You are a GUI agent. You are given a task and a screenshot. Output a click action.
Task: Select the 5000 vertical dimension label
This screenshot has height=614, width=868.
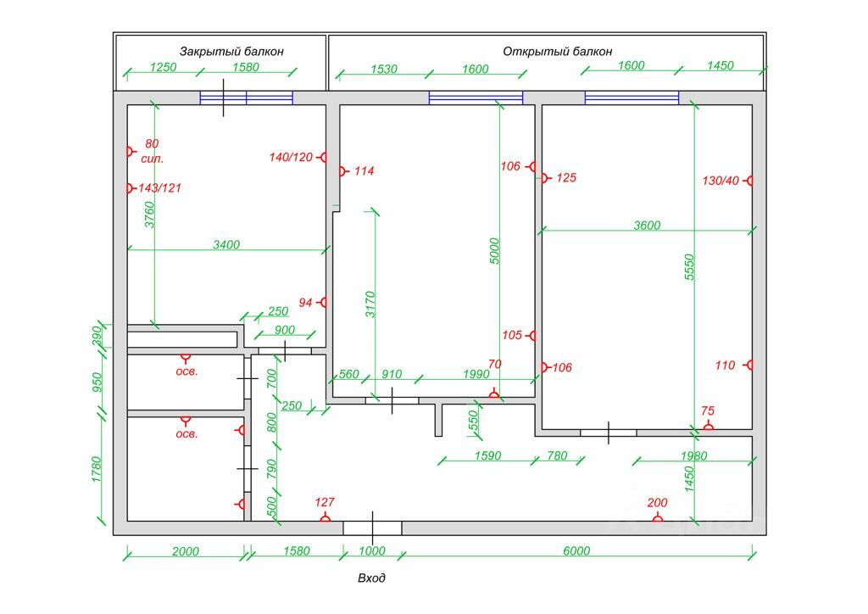pyautogui.click(x=495, y=251)
